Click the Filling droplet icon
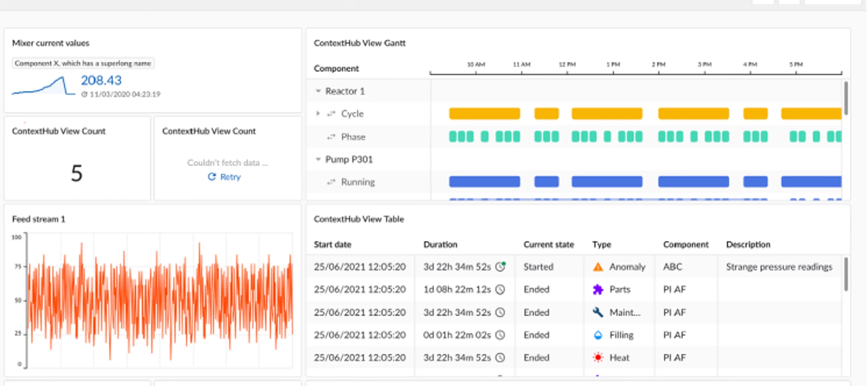 pyautogui.click(x=597, y=335)
